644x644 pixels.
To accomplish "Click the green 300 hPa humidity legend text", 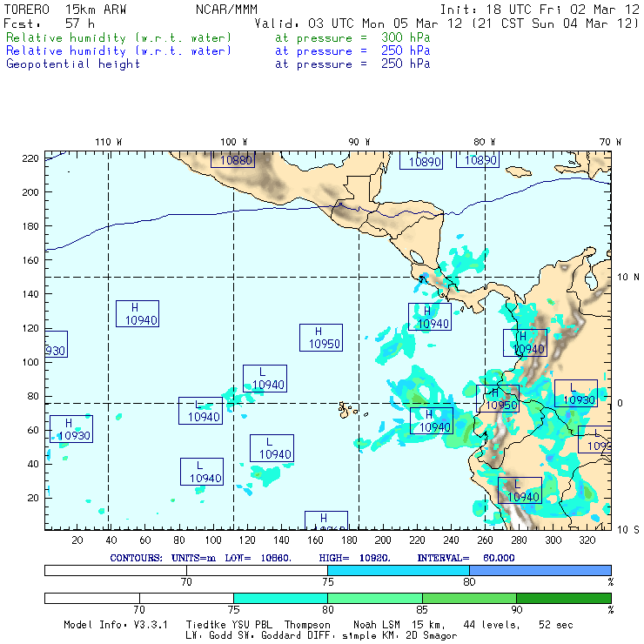I will coord(119,38).
